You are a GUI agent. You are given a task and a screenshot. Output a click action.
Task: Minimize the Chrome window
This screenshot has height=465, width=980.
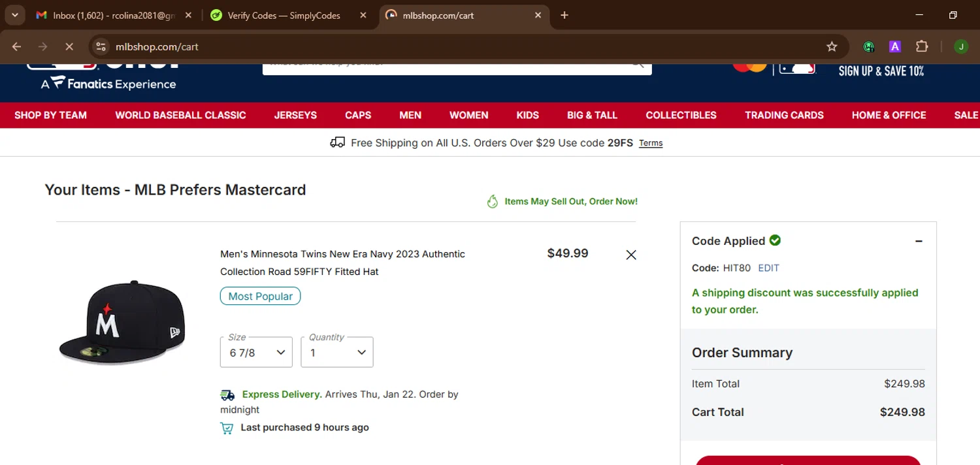(919, 15)
